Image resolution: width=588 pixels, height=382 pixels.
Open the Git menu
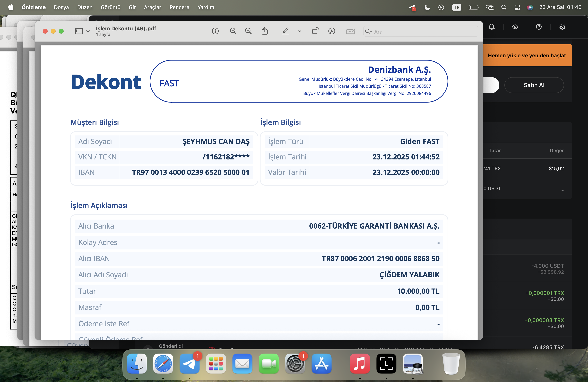click(132, 7)
